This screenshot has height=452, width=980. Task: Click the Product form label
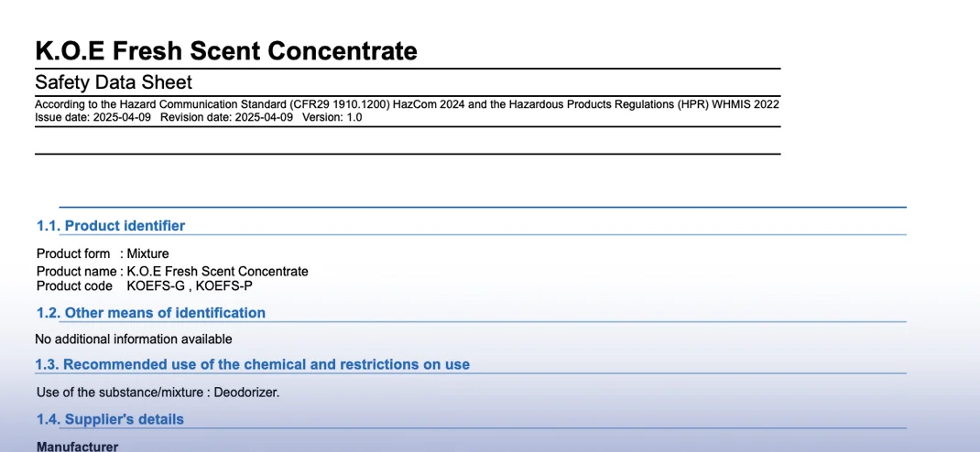tap(73, 253)
